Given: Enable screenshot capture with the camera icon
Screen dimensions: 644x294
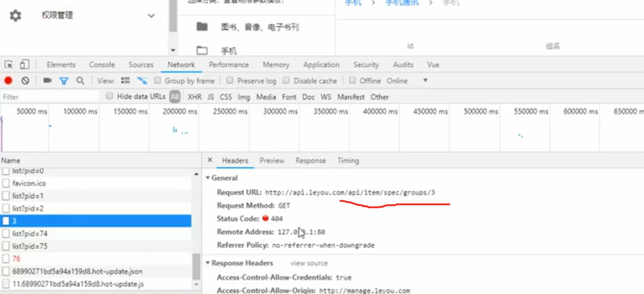Looking at the screenshot, I should click(x=47, y=81).
